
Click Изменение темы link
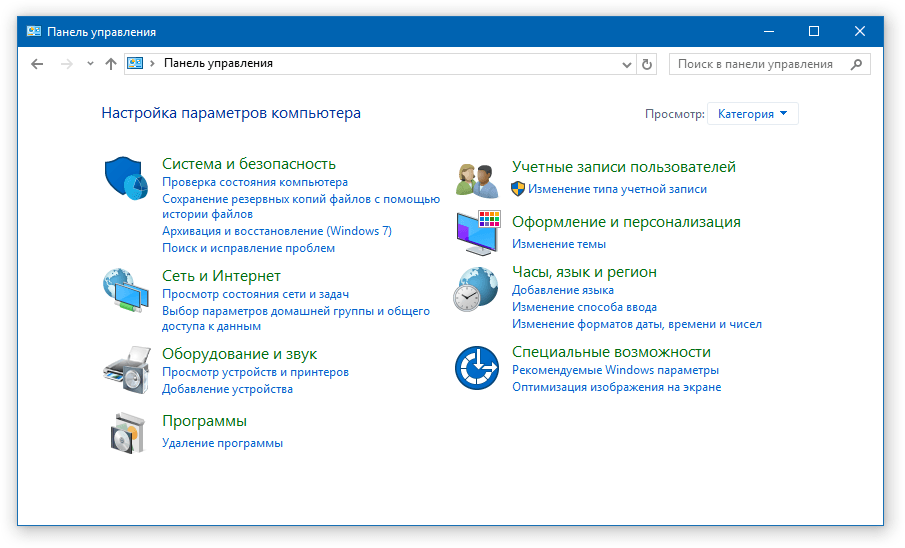click(x=559, y=244)
